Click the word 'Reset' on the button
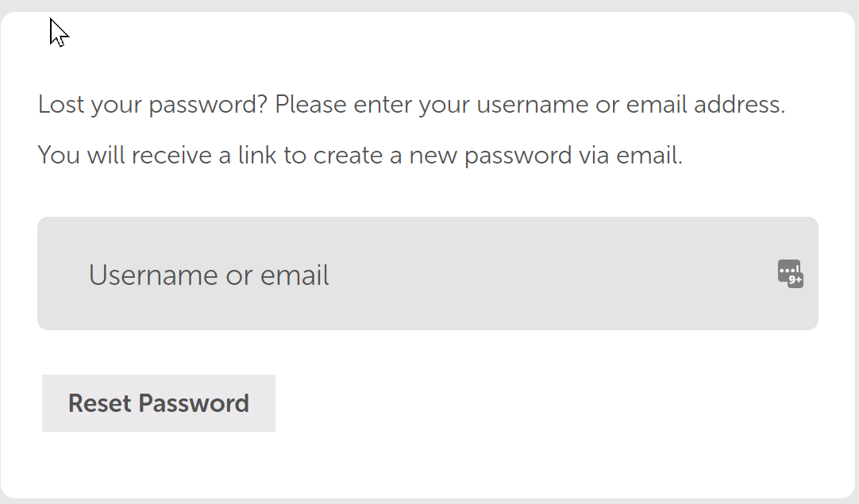859x504 pixels. click(100, 403)
